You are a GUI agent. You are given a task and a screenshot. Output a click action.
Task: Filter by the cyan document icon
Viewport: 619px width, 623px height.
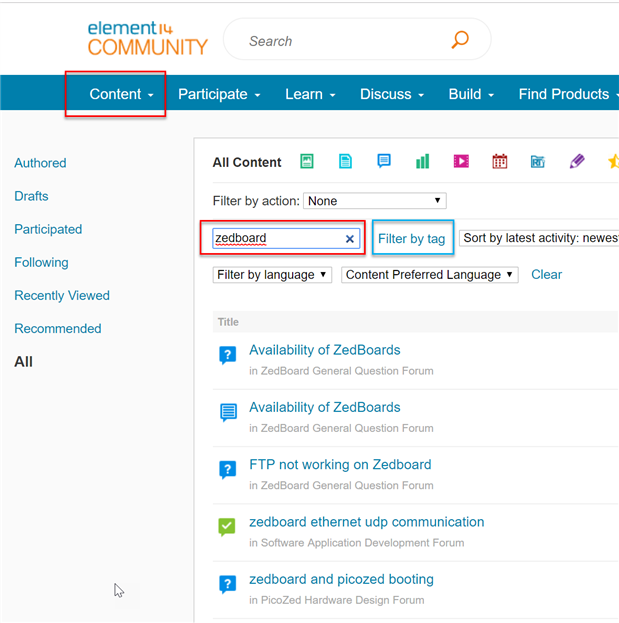click(x=345, y=161)
